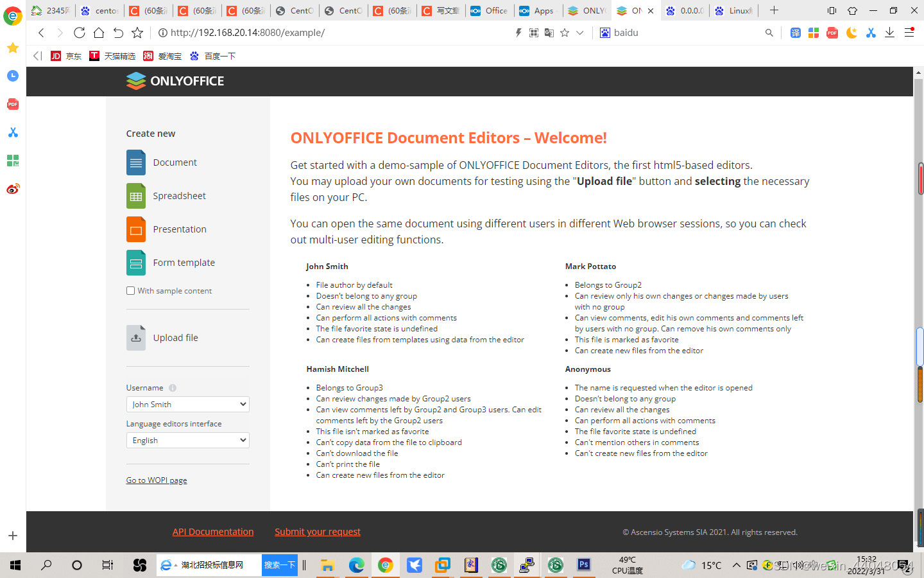This screenshot has height=578, width=924.
Task: Click the Upload file label
Action: [x=176, y=338]
